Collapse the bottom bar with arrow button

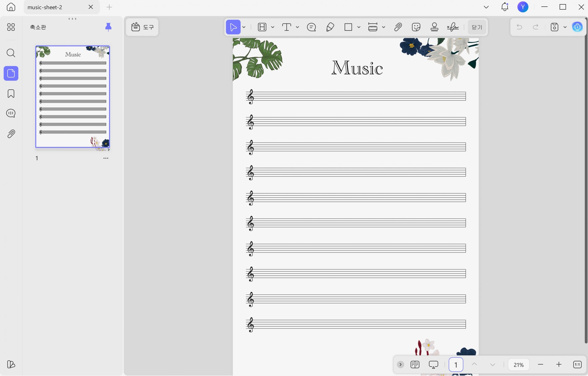click(x=401, y=365)
